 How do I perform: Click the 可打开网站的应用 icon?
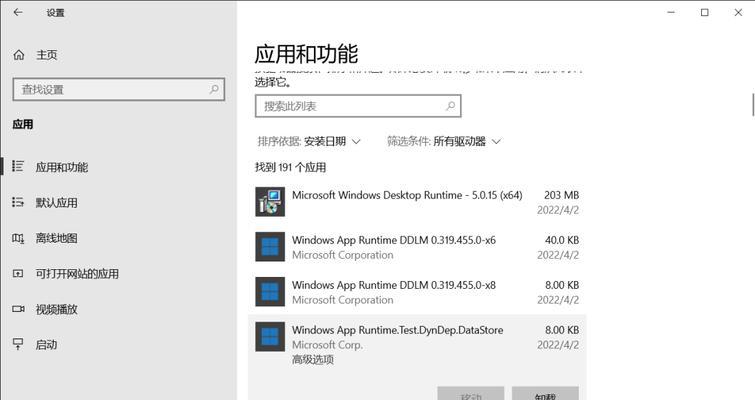click(18, 273)
